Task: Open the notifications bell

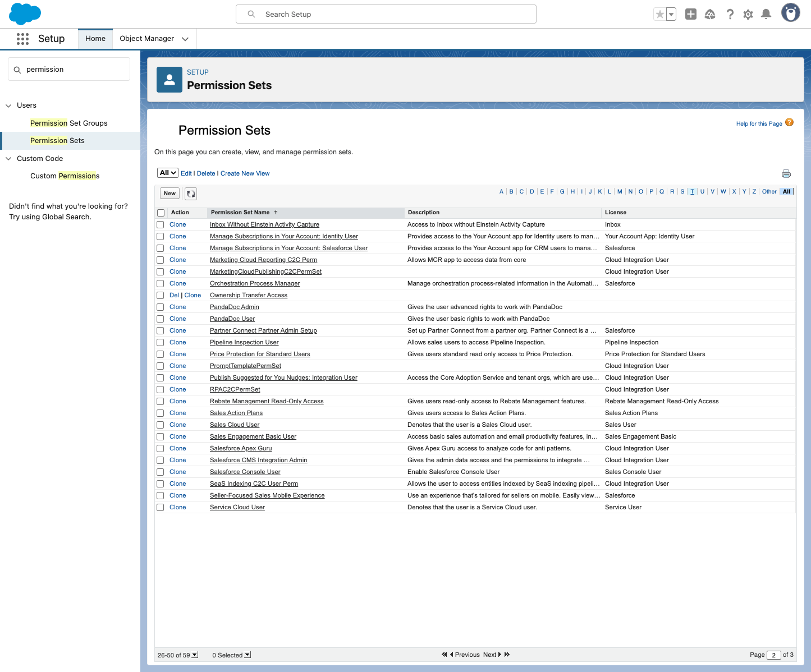Action: click(766, 14)
